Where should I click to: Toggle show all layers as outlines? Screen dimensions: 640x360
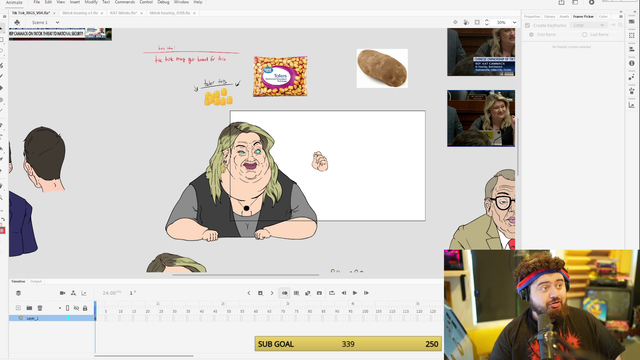pos(67,308)
